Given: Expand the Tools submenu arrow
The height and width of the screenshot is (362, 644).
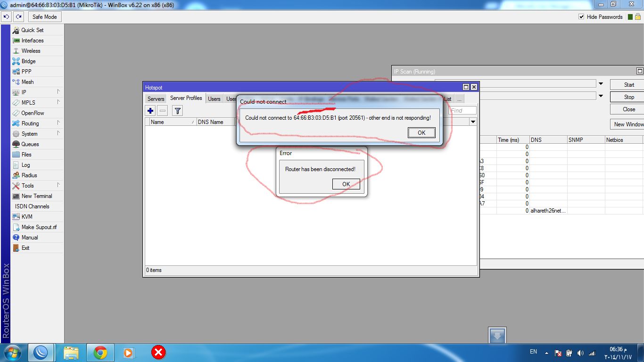Looking at the screenshot, I should coord(58,185).
